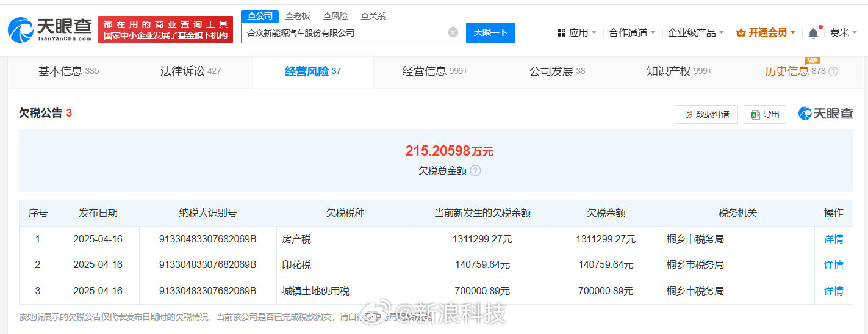Click the 发布日期 column header

[x=98, y=213]
